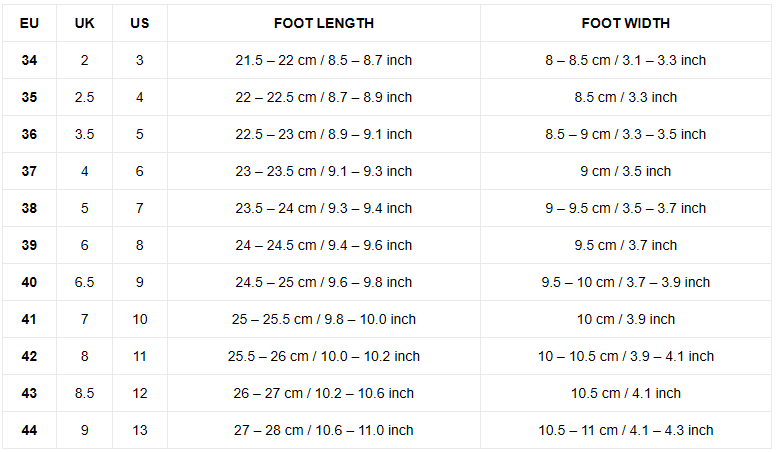Click UK size 6.5 cell

coord(85,282)
